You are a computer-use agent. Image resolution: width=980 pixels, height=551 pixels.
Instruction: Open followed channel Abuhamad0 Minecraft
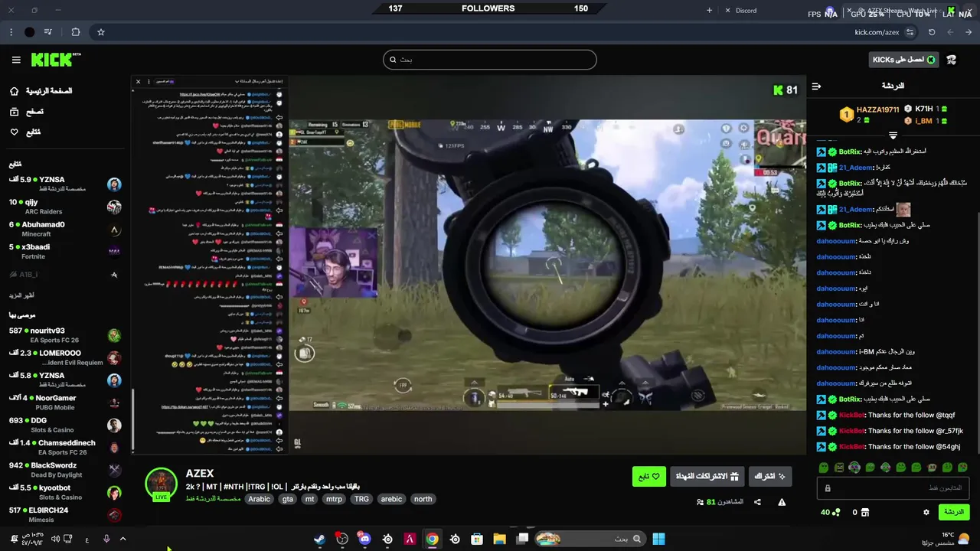[x=67, y=229]
